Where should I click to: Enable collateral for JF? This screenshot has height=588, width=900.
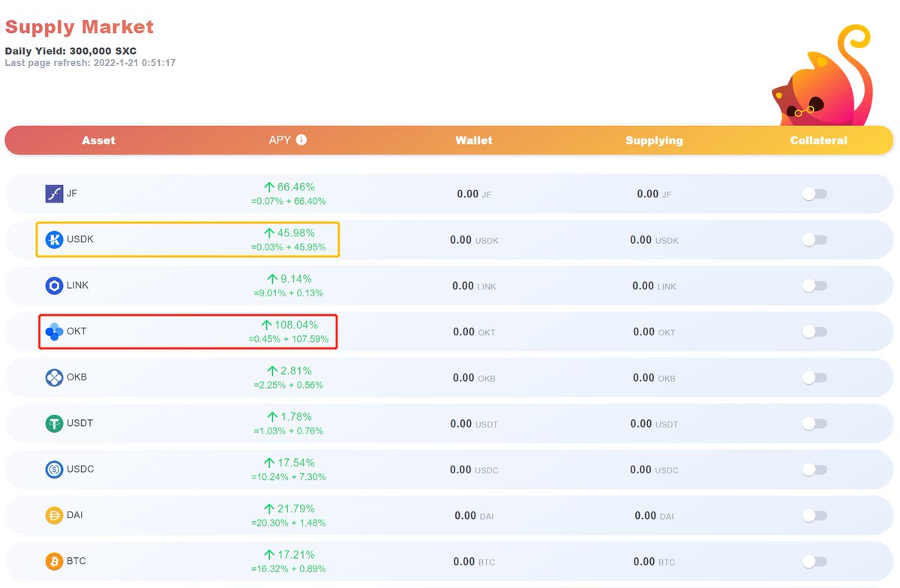[x=814, y=193]
